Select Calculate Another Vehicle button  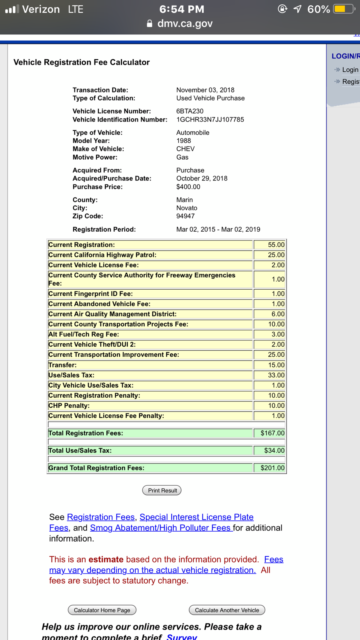227,610
